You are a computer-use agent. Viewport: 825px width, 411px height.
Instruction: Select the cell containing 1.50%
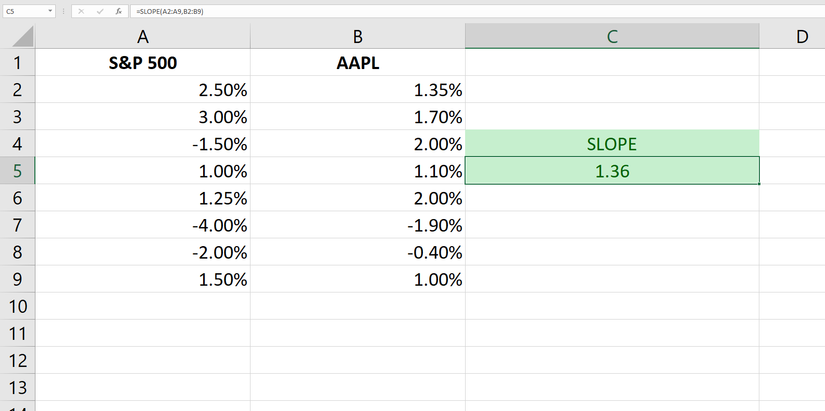pyautogui.click(x=143, y=279)
